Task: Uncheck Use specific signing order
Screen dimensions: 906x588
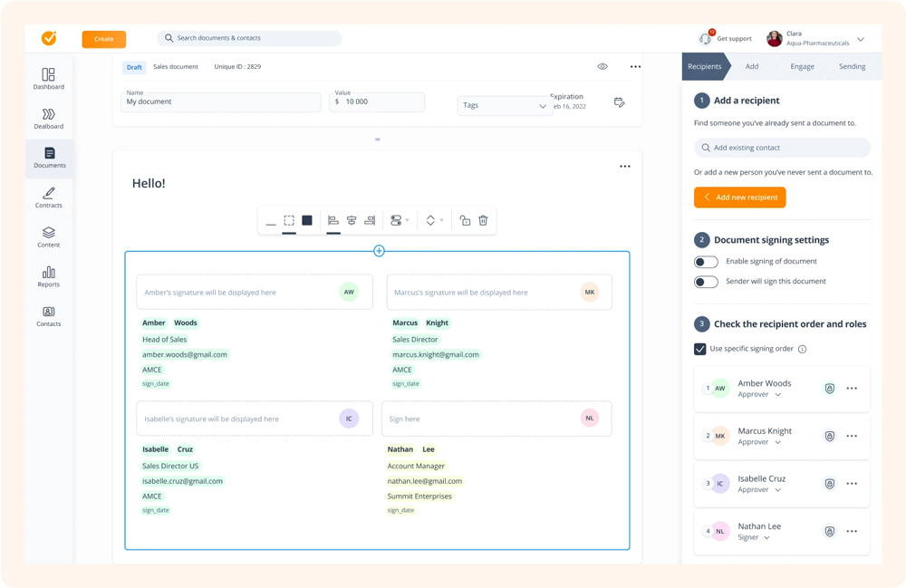Action: 700,349
